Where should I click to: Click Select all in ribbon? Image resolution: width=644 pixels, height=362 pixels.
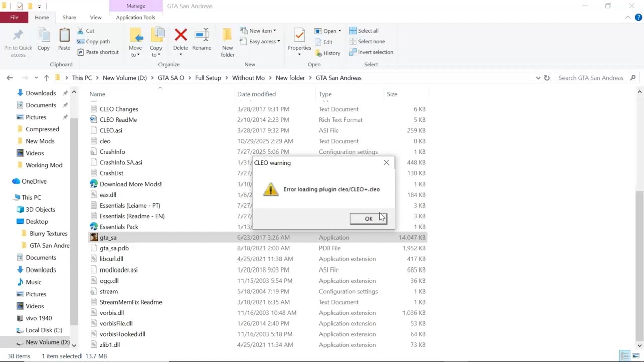coord(364,31)
